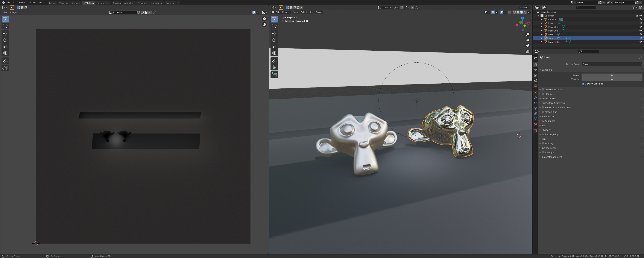
Task: Enable Bloom checkbox
Action: pyautogui.click(x=543, y=94)
